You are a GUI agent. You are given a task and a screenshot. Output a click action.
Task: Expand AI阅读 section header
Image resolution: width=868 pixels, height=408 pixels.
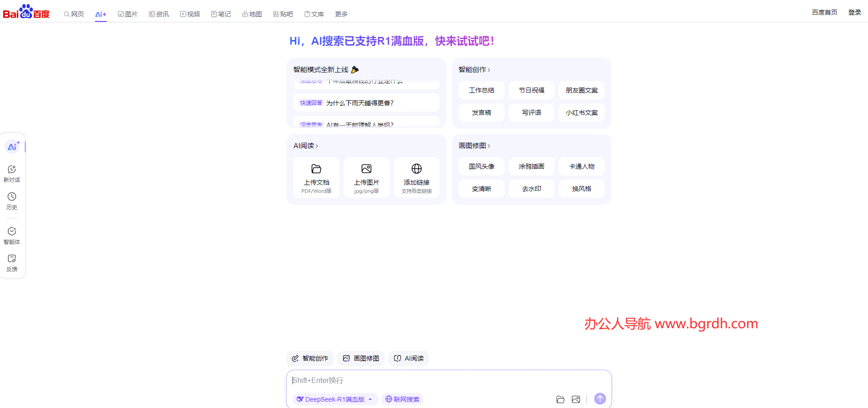[306, 146]
